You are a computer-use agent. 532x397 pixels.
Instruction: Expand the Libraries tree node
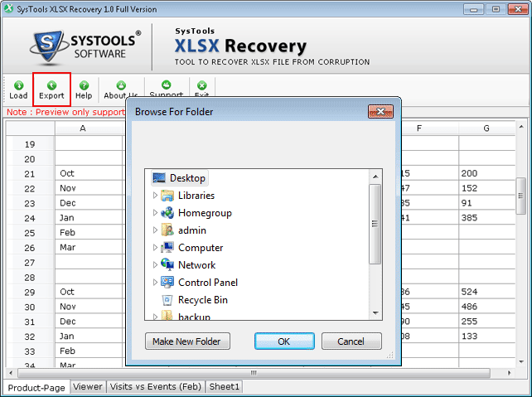155,196
